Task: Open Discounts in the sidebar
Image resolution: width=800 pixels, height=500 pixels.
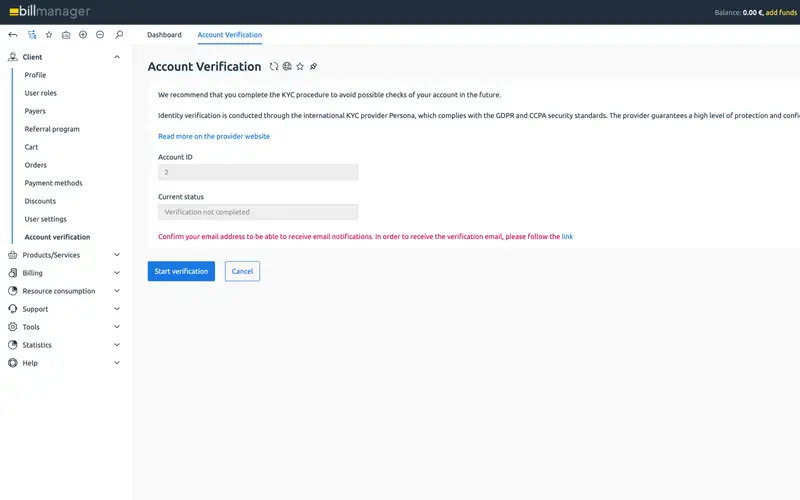Action: point(40,201)
